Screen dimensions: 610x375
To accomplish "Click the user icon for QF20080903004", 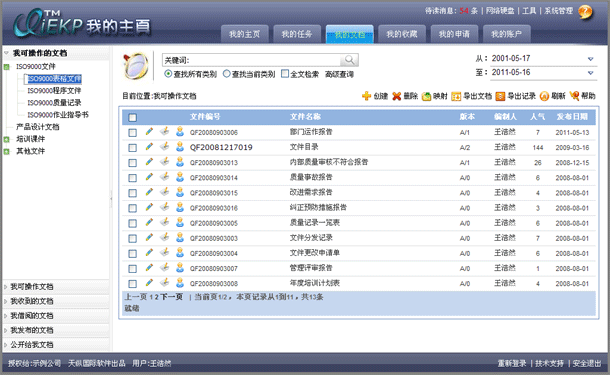I will (x=180, y=253).
